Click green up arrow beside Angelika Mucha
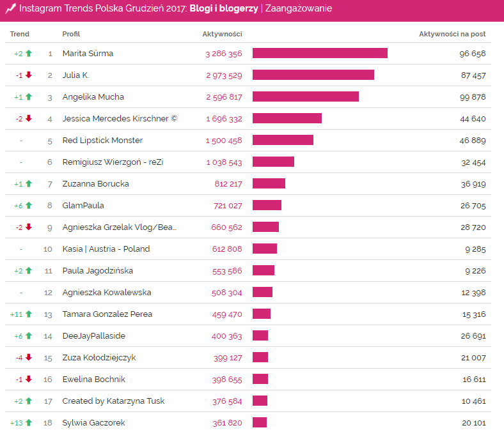Screen dimensions: 504x430 [x=28, y=97]
